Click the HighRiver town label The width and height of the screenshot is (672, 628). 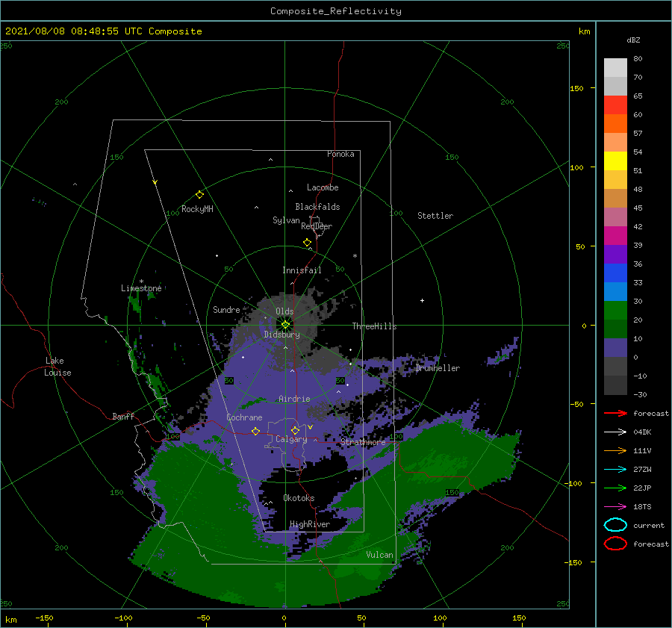(x=310, y=524)
